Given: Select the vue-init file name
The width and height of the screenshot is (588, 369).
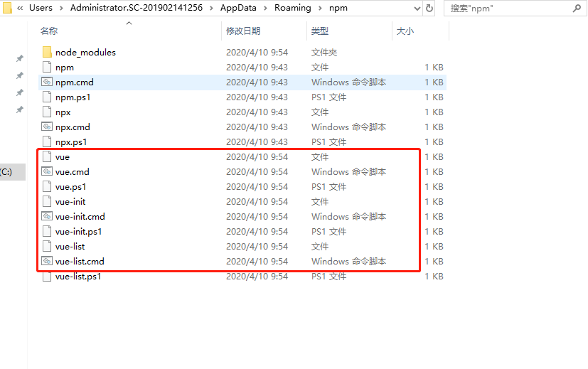Looking at the screenshot, I should point(70,202).
